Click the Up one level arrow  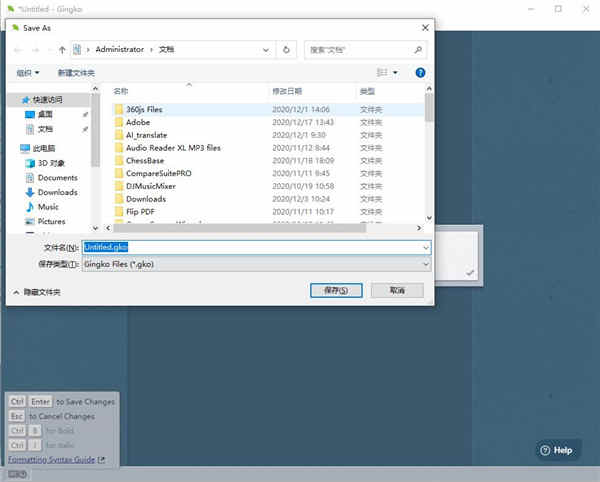[62, 50]
